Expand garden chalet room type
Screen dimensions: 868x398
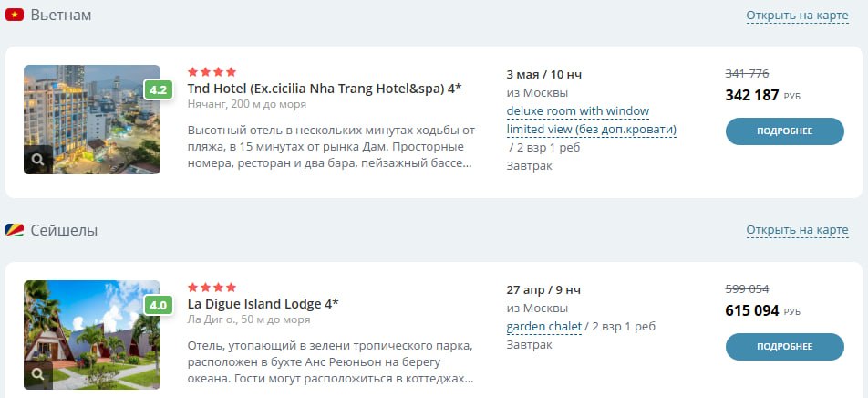(x=543, y=327)
